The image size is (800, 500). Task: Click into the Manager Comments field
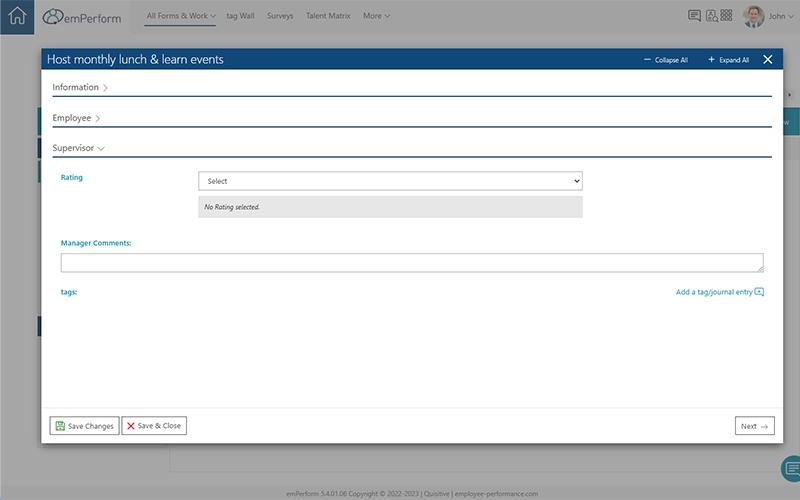pos(412,263)
